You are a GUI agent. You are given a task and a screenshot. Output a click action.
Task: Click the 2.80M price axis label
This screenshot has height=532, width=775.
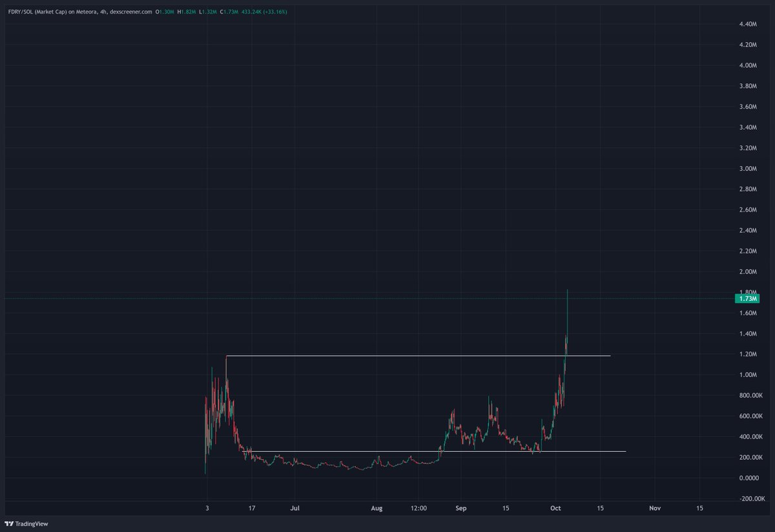tap(747, 189)
